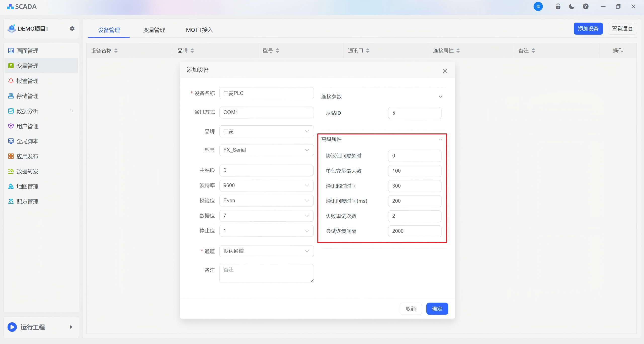644x344 pixels.
Task: Open 报警管理 bell icon in sidebar
Action: click(x=11, y=81)
